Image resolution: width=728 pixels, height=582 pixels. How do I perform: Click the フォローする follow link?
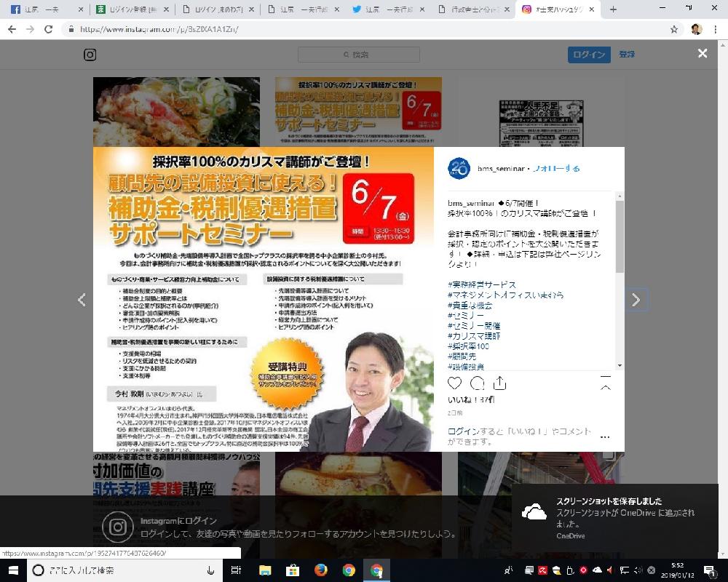pyautogui.click(x=556, y=169)
